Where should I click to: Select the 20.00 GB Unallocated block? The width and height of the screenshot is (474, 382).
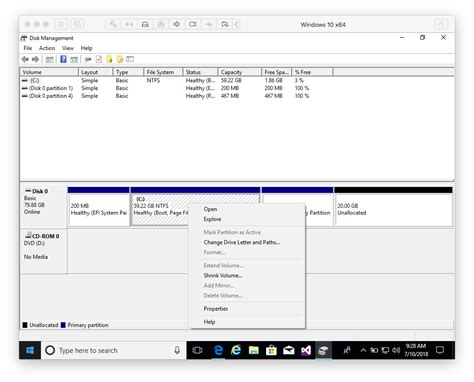[393, 206]
